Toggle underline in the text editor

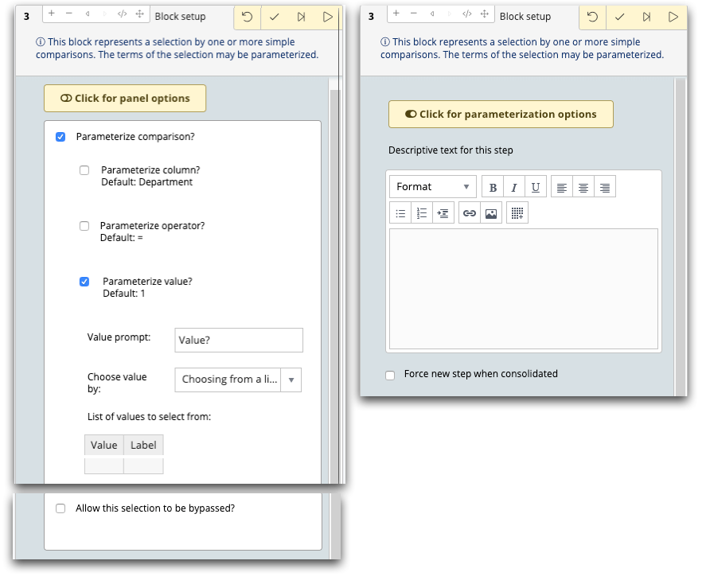(x=535, y=187)
